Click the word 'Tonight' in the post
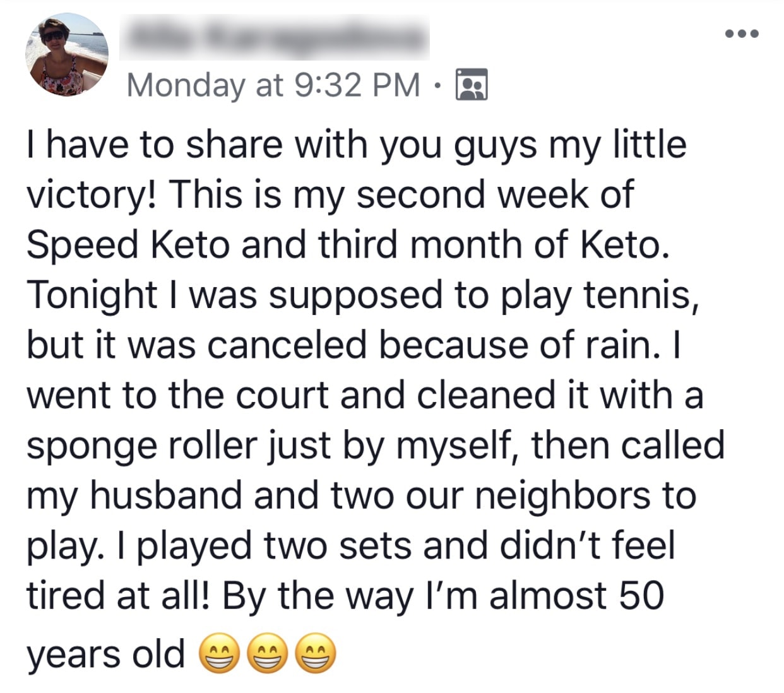Viewport: 784px width, 693px height. coord(92,295)
